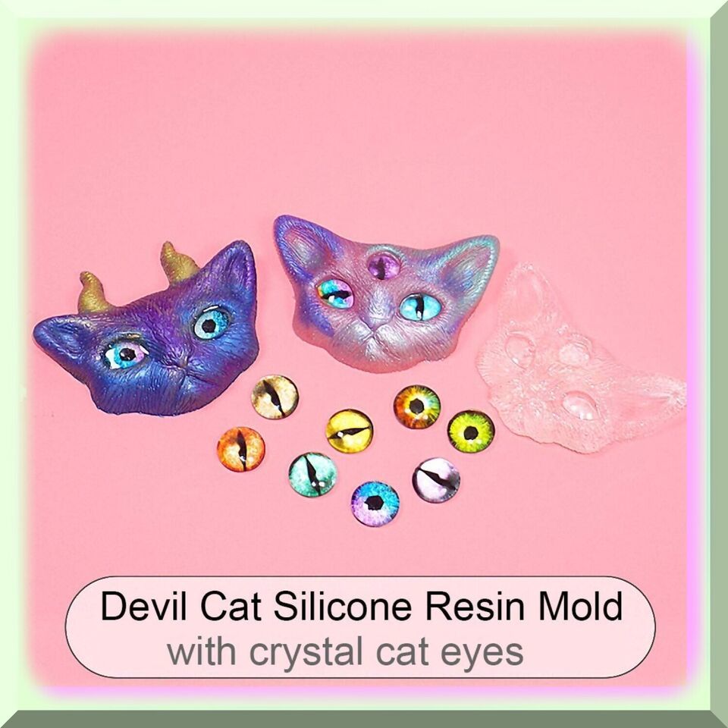728x728 pixels.
Task: Select the orange slit-pupil cat eye cabochon
Action: [241, 449]
